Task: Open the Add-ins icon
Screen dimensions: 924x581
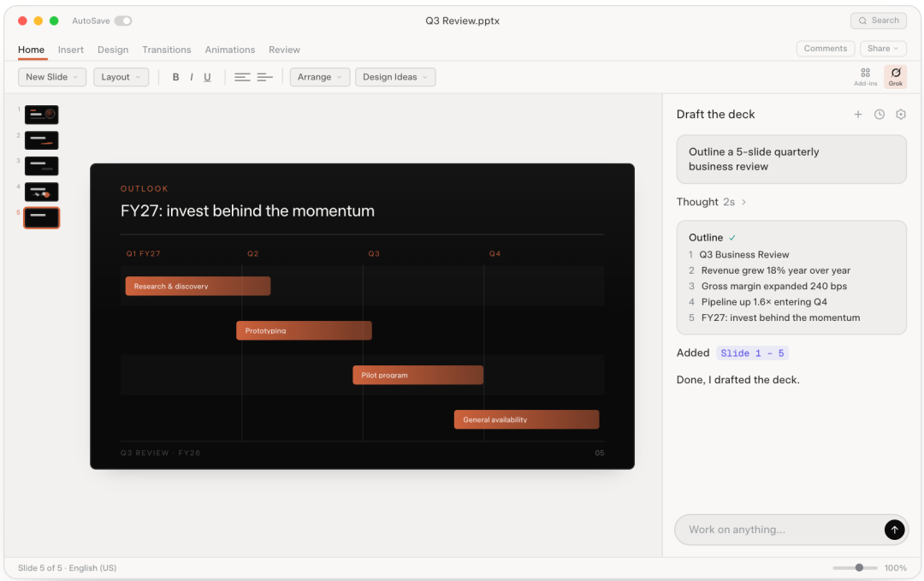Action: (865, 77)
